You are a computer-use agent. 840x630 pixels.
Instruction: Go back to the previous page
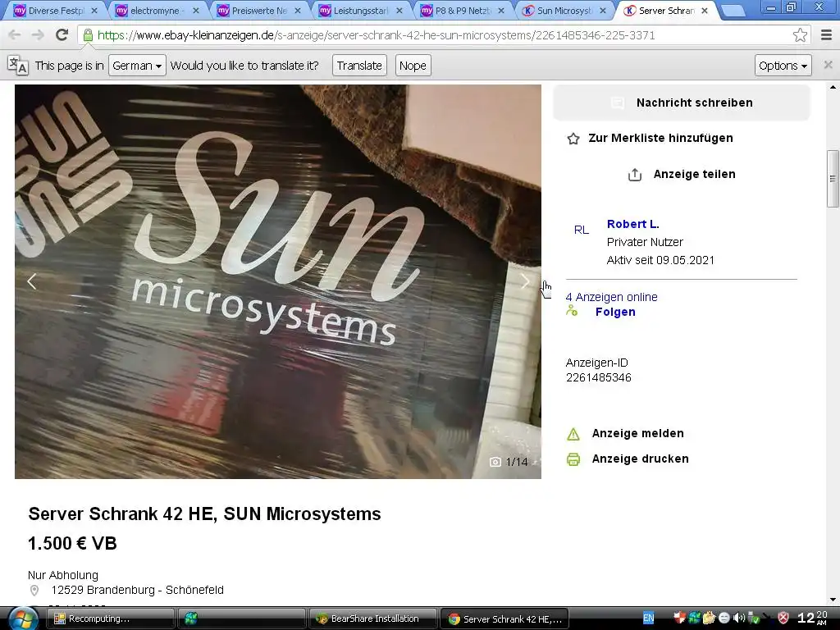pyautogui.click(x=15, y=35)
